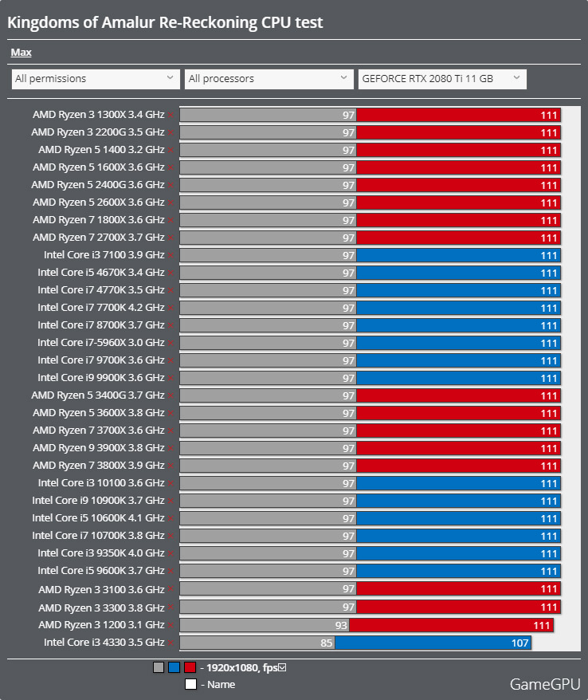Click the Intel Core i3 9350K label

101,553
